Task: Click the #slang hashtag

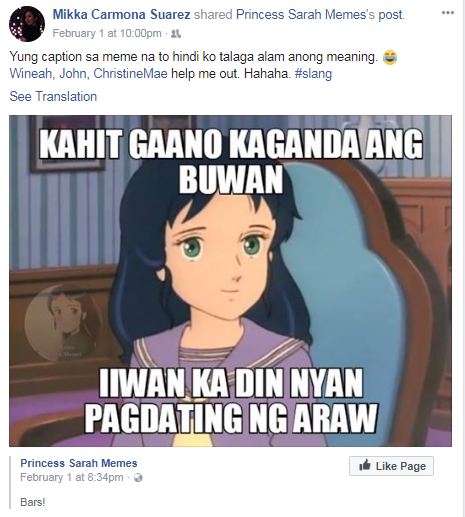Action: pyautogui.click(x=313, y=73)
